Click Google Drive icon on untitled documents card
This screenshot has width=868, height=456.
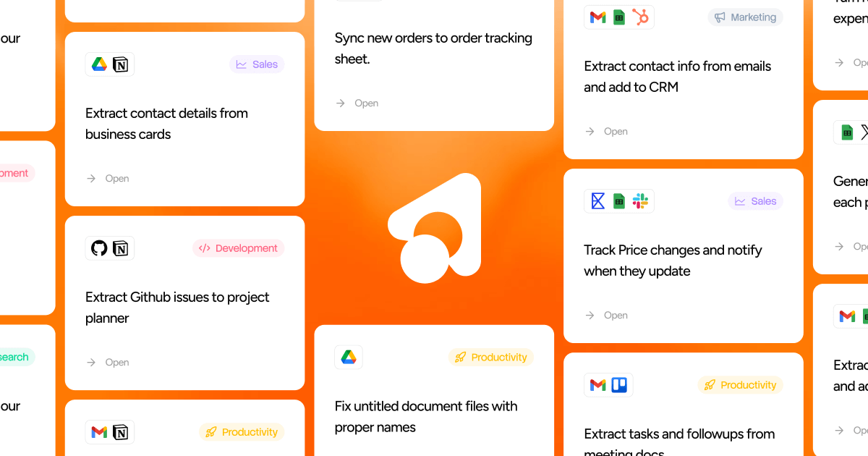[x=349, y=357]
